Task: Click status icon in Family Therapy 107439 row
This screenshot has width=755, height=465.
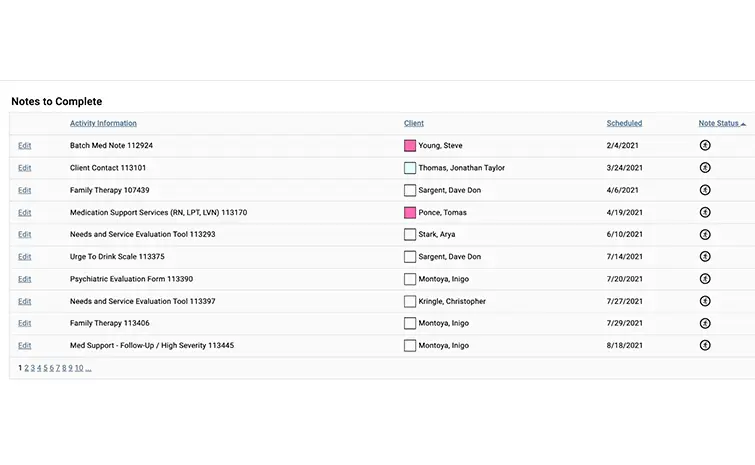Action: coord(704,190)
